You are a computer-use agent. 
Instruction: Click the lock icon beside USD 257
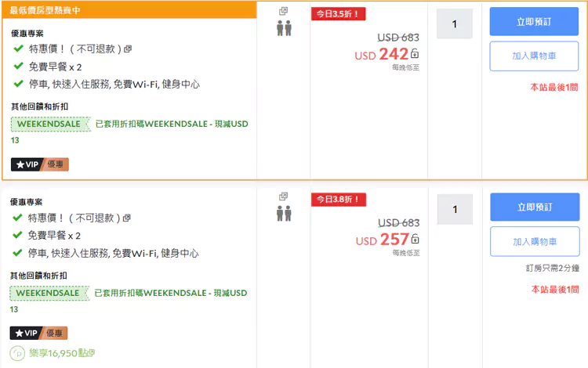(x=415, y=239)
